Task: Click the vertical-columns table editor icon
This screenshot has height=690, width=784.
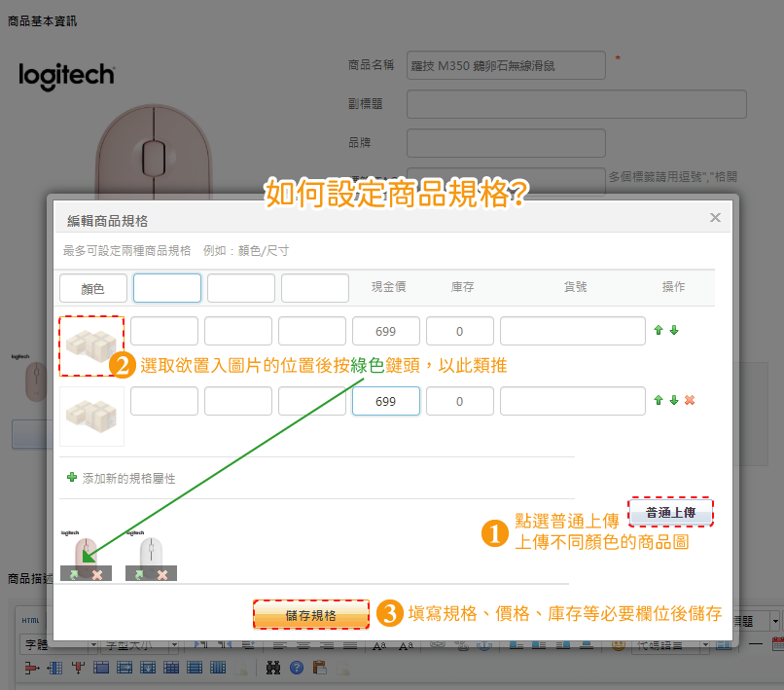Action: click(218, 668)
